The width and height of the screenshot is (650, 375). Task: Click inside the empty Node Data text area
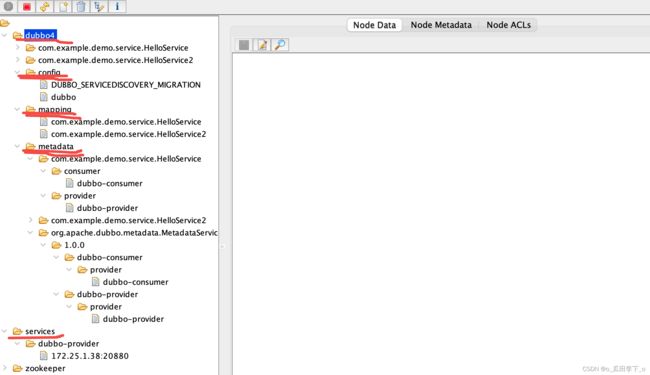point(441,214)
